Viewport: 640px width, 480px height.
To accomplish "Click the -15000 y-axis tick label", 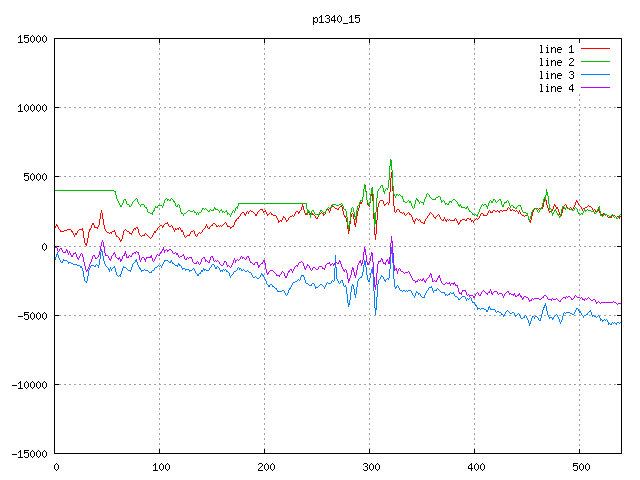I will pyautogui.click(x=26, y=454).
